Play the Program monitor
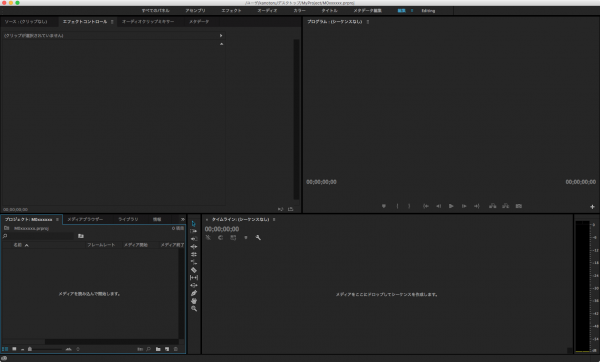 point(451,206)
